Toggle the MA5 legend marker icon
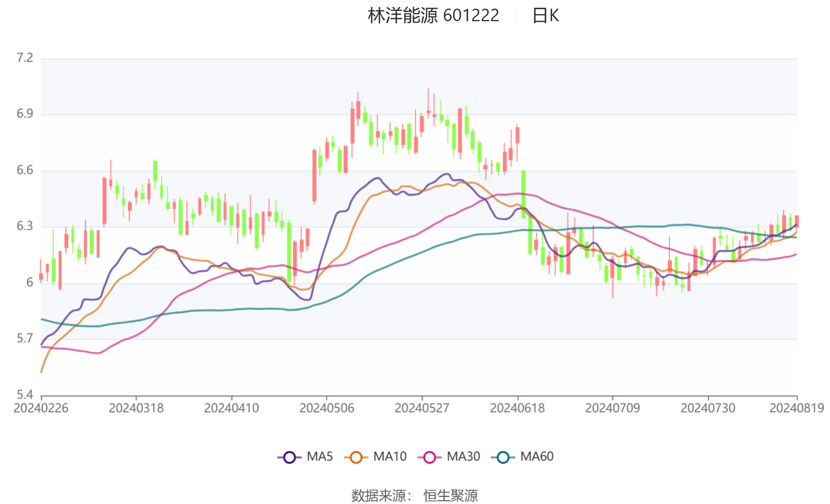 289,457
